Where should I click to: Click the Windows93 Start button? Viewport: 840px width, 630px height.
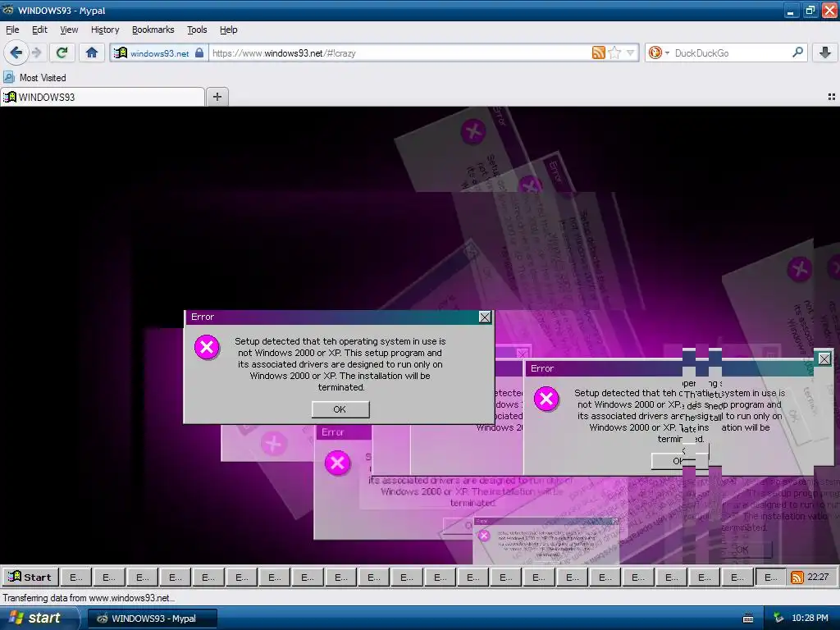(30, 577)
